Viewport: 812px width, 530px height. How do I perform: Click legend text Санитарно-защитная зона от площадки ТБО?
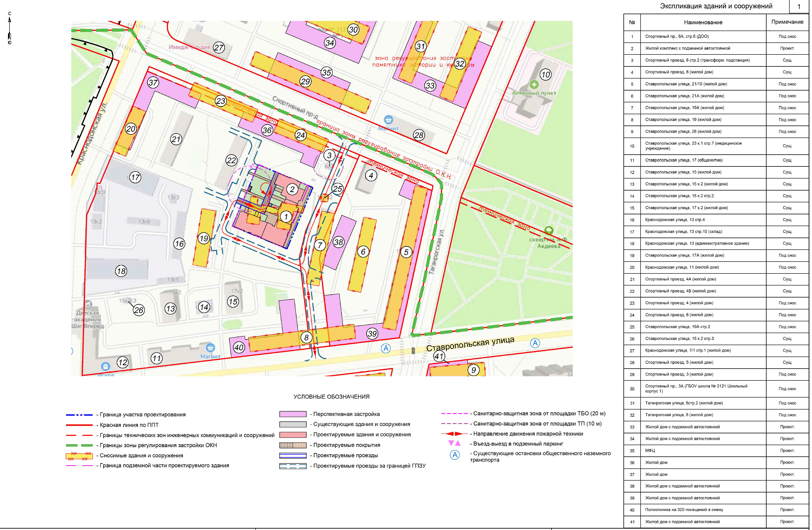539,413
